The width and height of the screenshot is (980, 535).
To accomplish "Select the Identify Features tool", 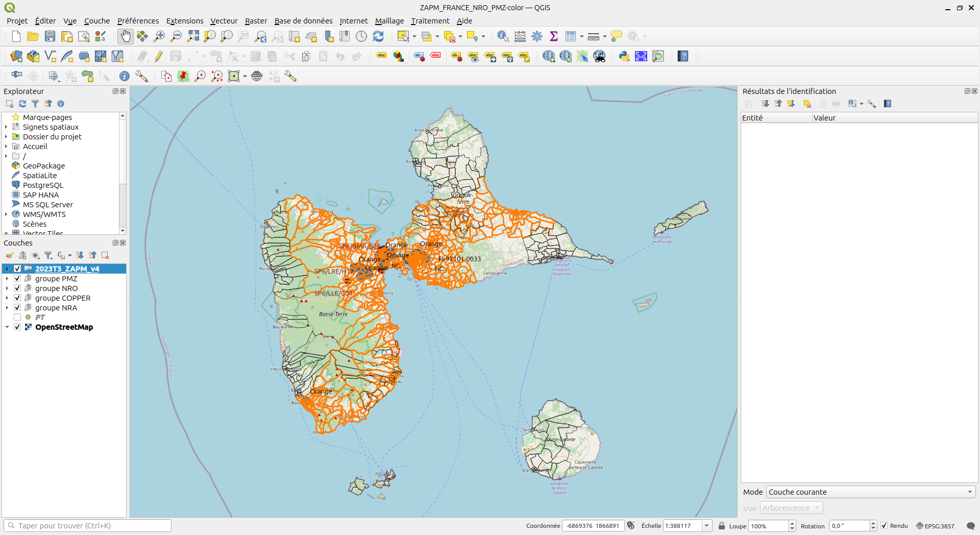I will tap(503, 36).
